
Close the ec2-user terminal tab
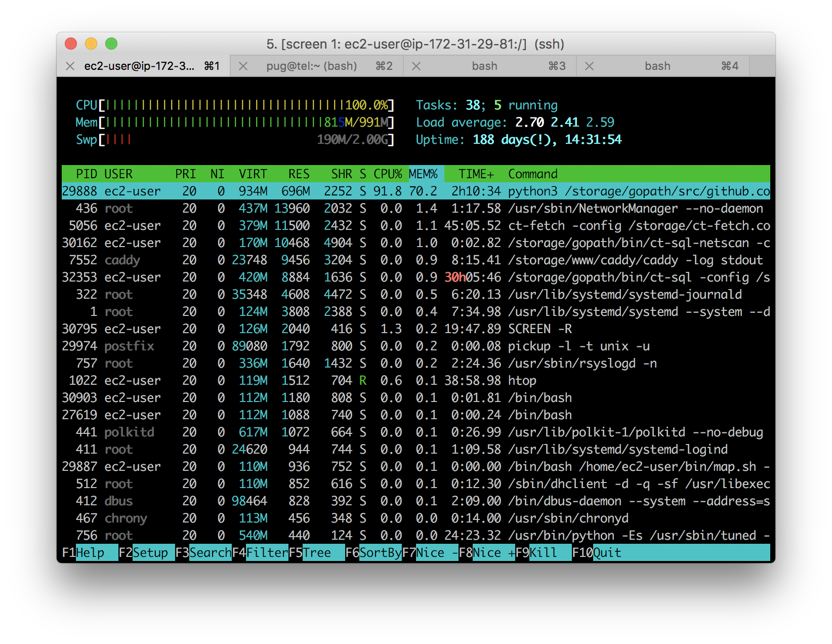[70, 66]
